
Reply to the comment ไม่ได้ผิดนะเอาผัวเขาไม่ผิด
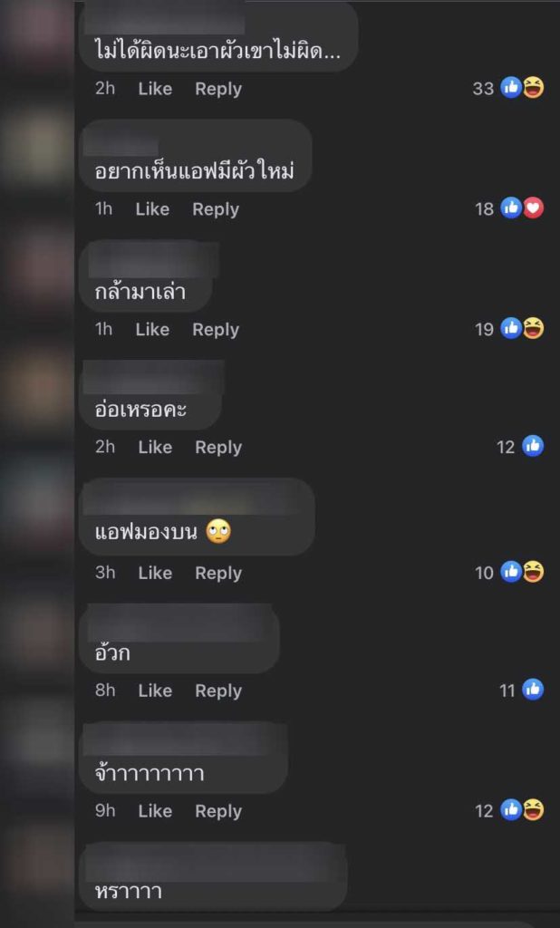click(x=218, y=89)
